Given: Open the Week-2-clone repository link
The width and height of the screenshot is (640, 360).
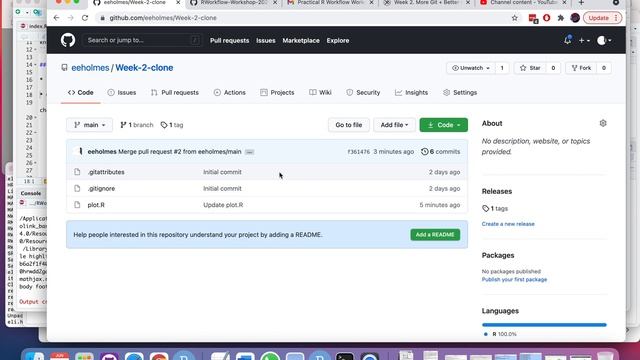Looking at the screenshot, I should [x=144, y=68].
